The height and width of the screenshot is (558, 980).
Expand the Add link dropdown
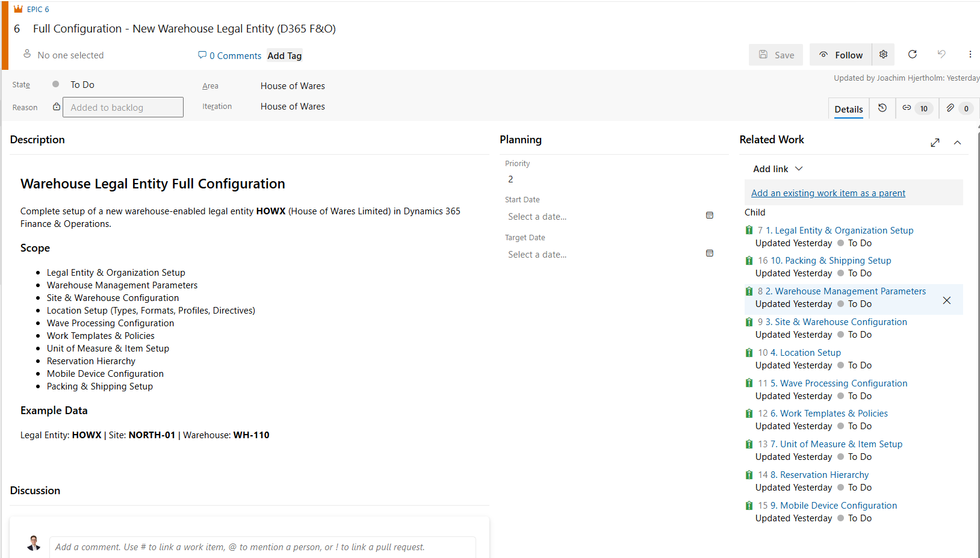(778, 169)
